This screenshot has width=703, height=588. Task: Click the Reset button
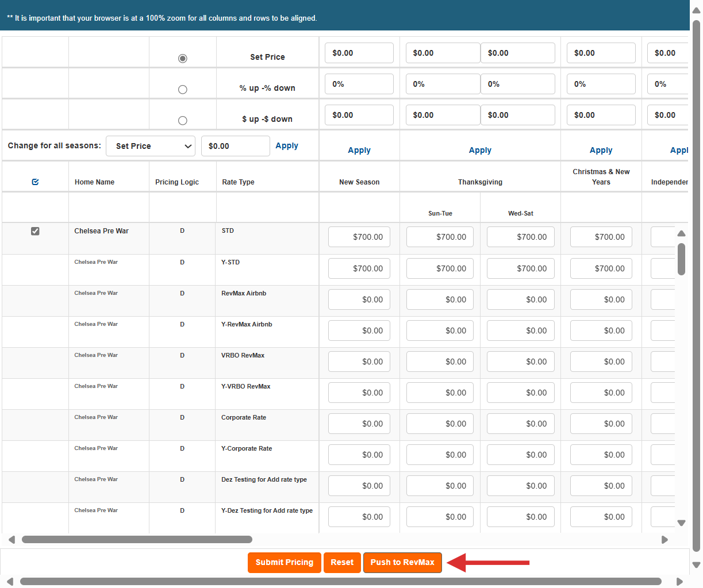coord(342,563)
